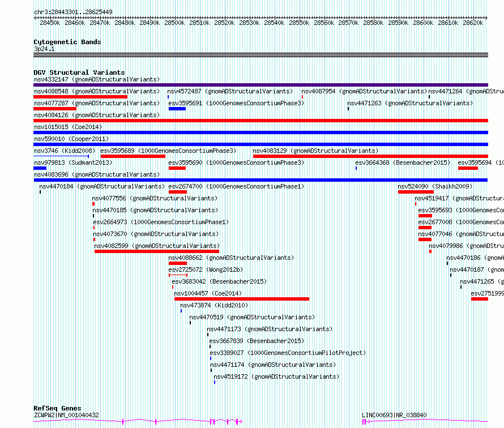Select the esv3664368 Besenbacher2015 label

pos(403,162)
